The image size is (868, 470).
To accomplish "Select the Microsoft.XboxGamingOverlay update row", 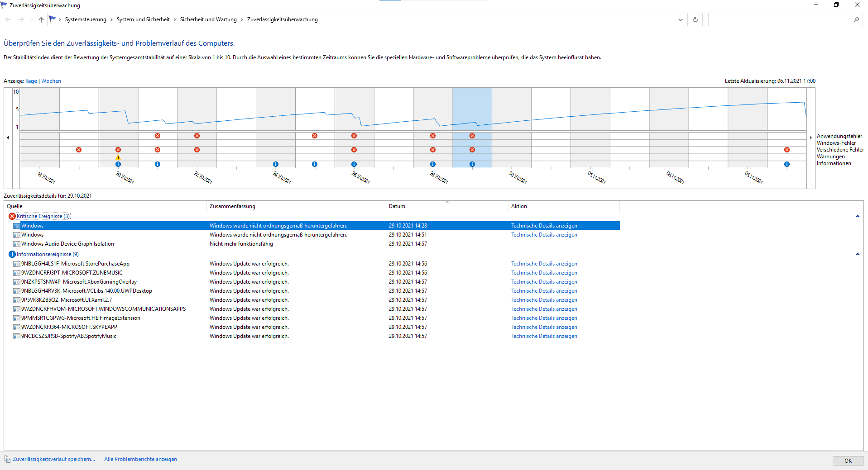I will tap(316, 282).
